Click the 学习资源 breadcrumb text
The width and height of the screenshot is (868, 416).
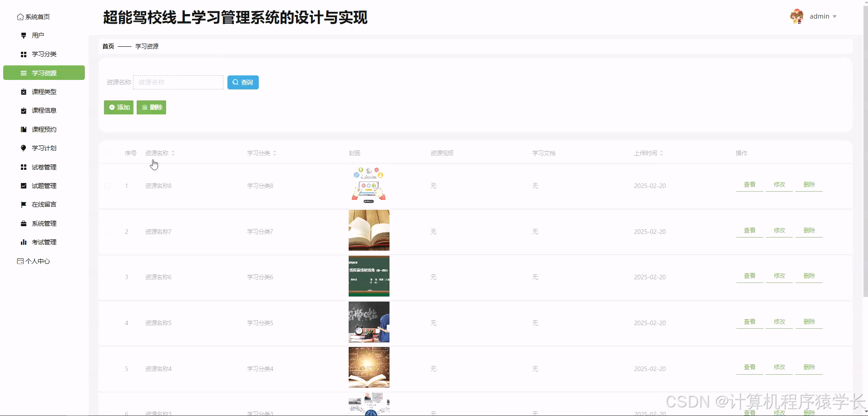tap(147, 46)
